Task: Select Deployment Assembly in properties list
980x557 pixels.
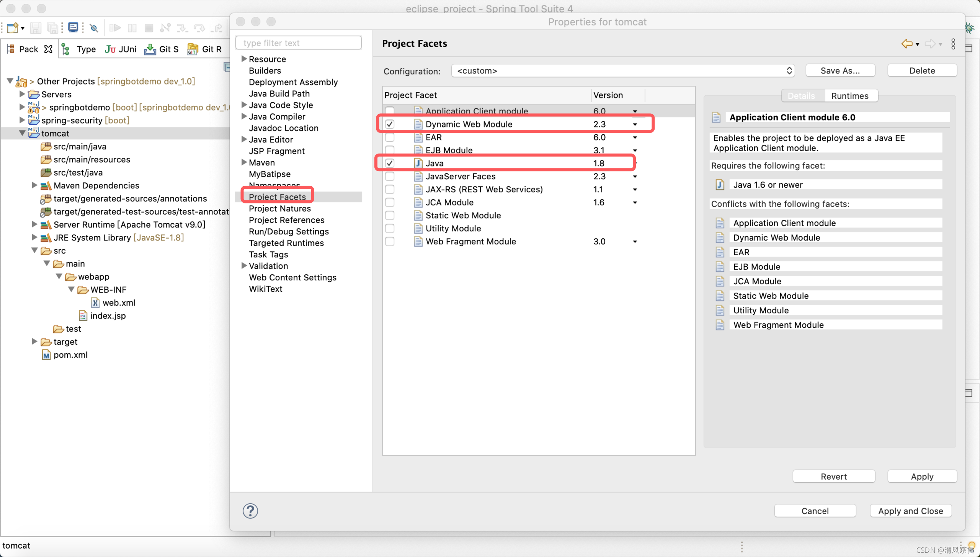Action: [293, 82]
